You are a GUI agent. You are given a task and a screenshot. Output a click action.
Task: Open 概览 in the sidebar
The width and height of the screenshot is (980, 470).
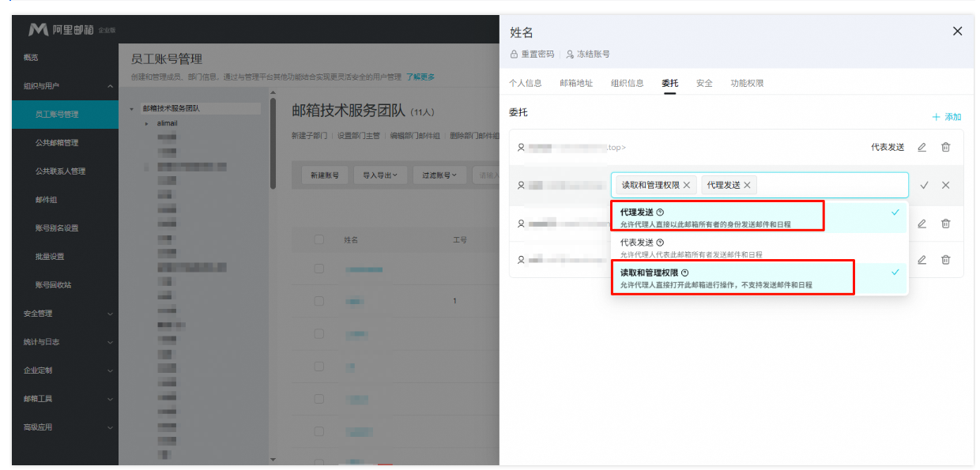click(31, 58)
